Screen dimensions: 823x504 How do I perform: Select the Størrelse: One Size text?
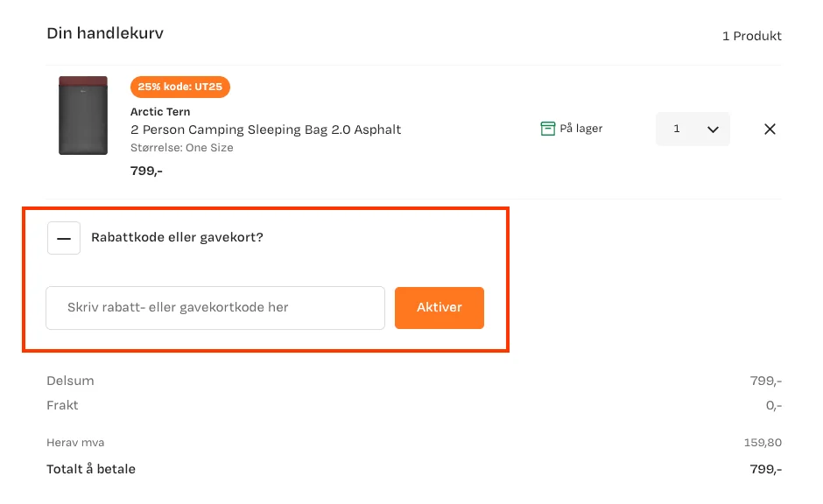181,148
